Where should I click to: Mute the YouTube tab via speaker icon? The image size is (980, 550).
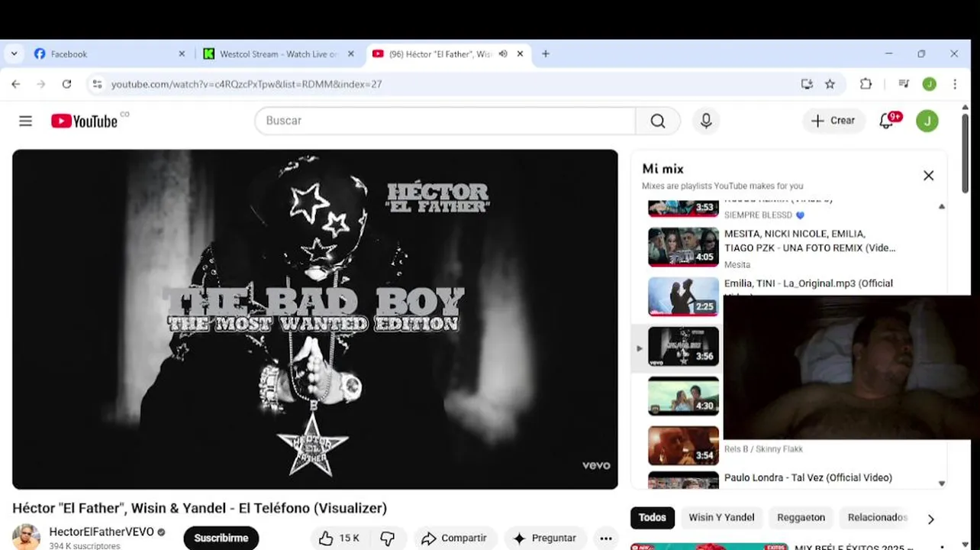(x=503, y=54)
